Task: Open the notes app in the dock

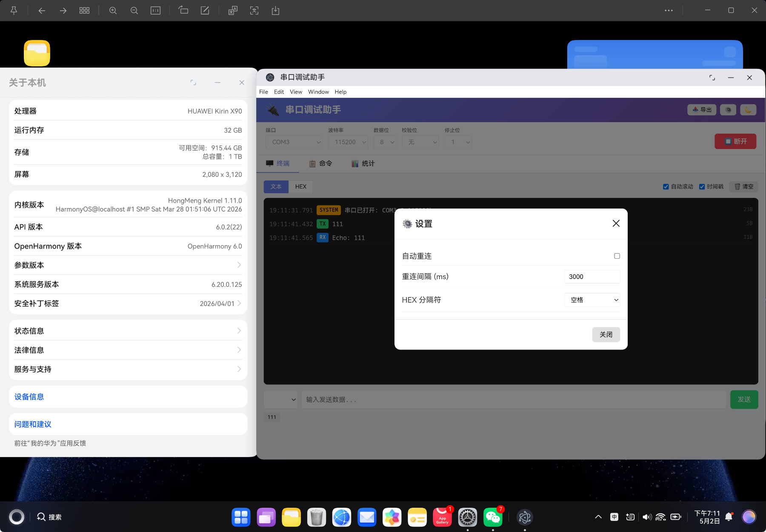Action: point(417,517)
